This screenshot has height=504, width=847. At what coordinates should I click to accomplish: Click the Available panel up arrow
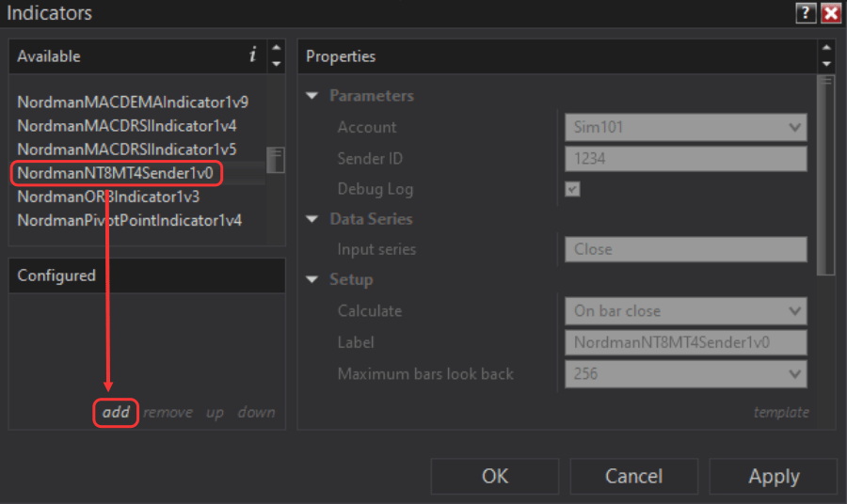coord(276,48)
